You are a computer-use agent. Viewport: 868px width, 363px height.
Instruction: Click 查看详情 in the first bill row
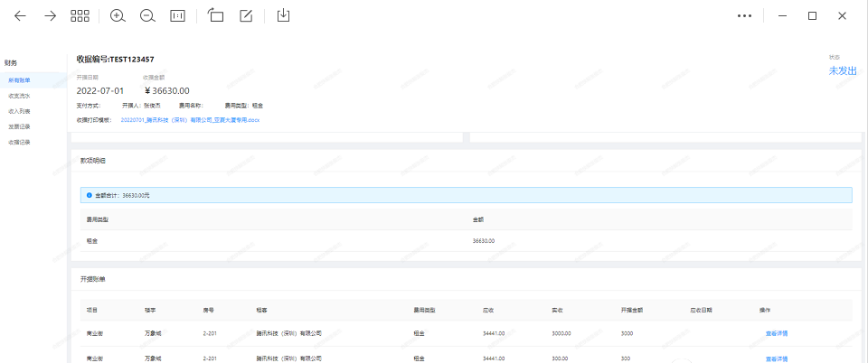click(x=777, y=333)
